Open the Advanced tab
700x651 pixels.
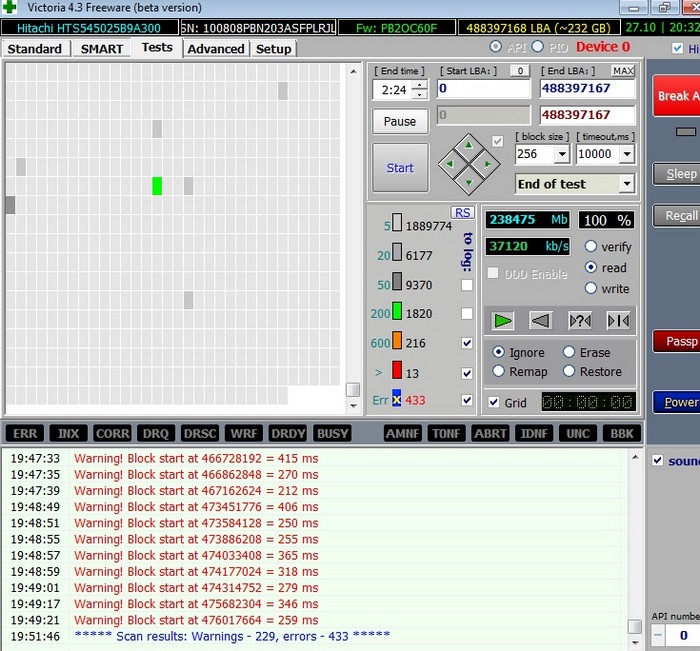pos(216,48)
